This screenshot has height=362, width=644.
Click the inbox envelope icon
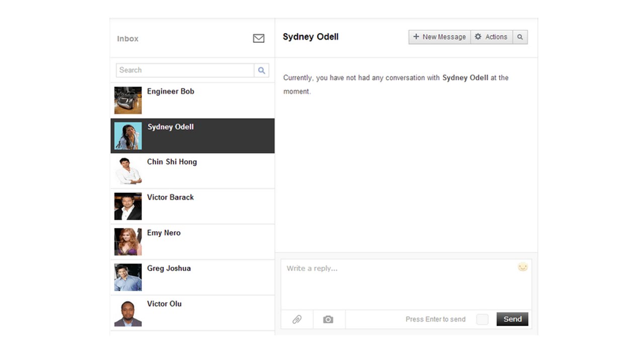coord(259,38)
